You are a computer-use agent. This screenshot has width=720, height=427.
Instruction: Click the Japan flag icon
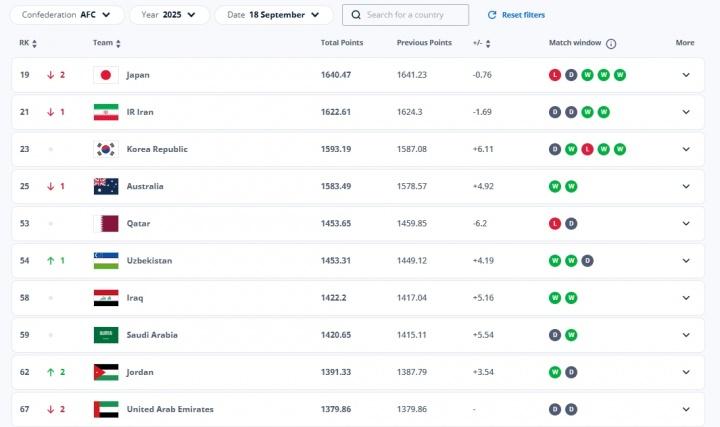106,75
